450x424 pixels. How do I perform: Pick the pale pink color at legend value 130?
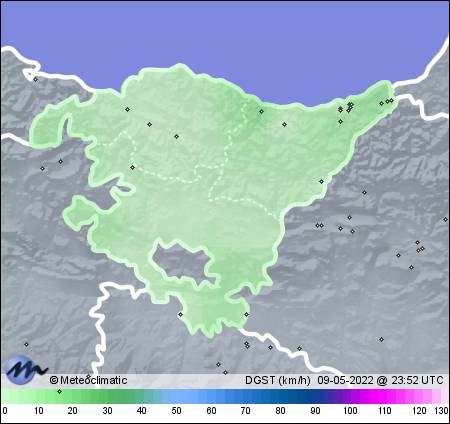tap(445, 396)
